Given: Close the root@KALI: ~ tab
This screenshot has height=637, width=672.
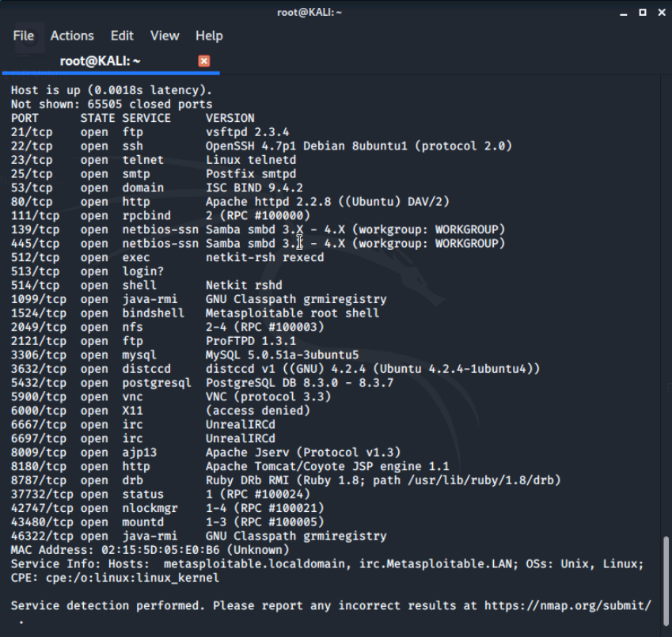Looking at the screenshot, I should (204, 61).
